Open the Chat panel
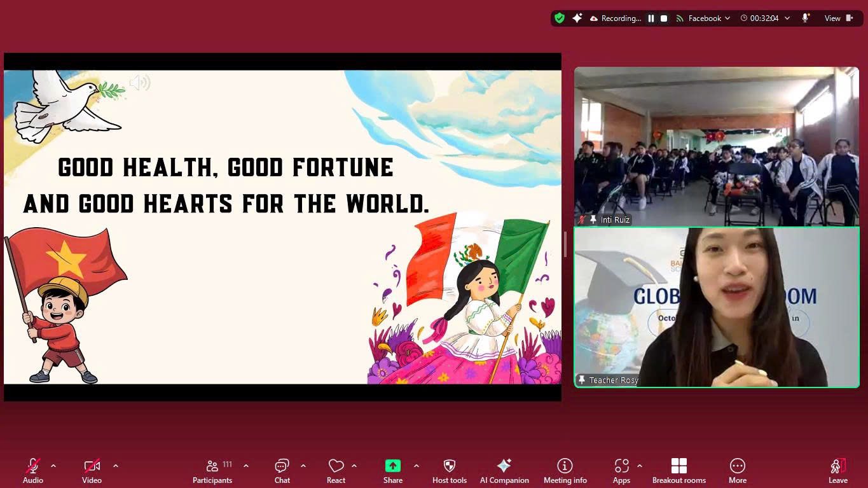 (282, 471)
